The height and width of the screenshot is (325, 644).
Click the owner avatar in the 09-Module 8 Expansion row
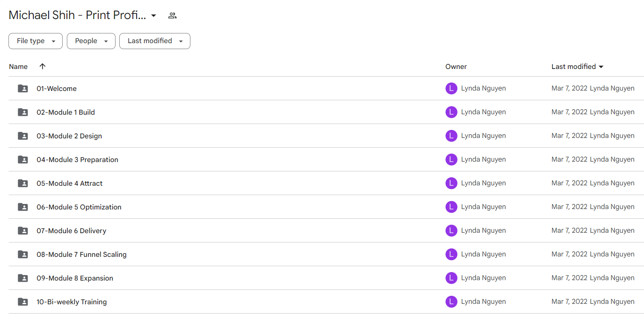[x=451, y=278]
